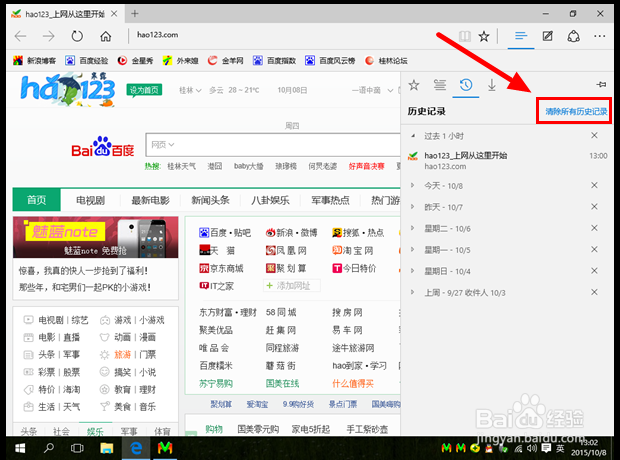Open 百度风云榜 favorites bar bookmark
The image size is (620, 460).
(330, 61)
